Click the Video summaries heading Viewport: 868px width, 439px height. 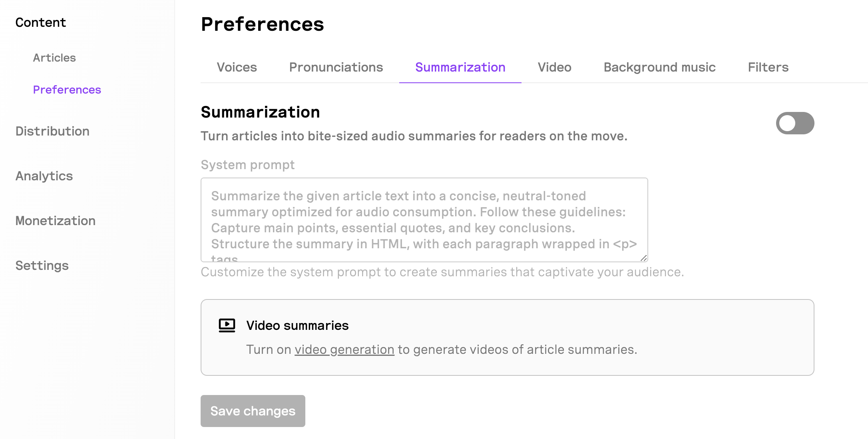pos(297,325)
